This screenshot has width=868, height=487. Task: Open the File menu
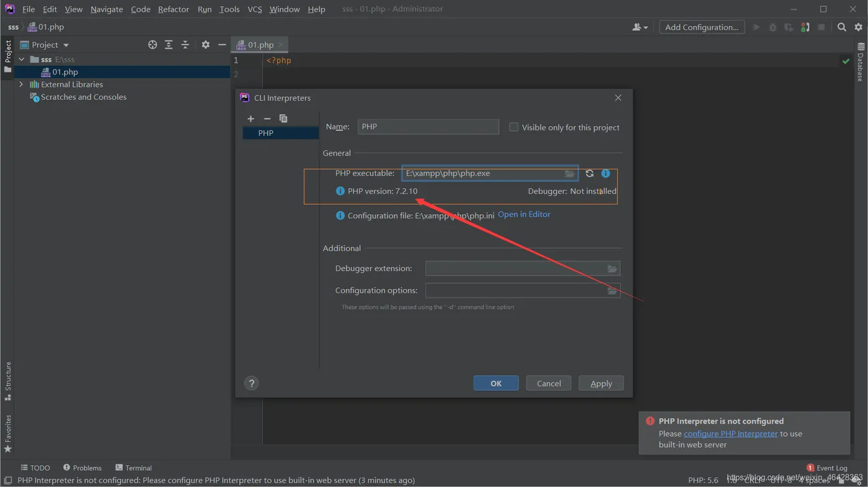pos(29,9)
